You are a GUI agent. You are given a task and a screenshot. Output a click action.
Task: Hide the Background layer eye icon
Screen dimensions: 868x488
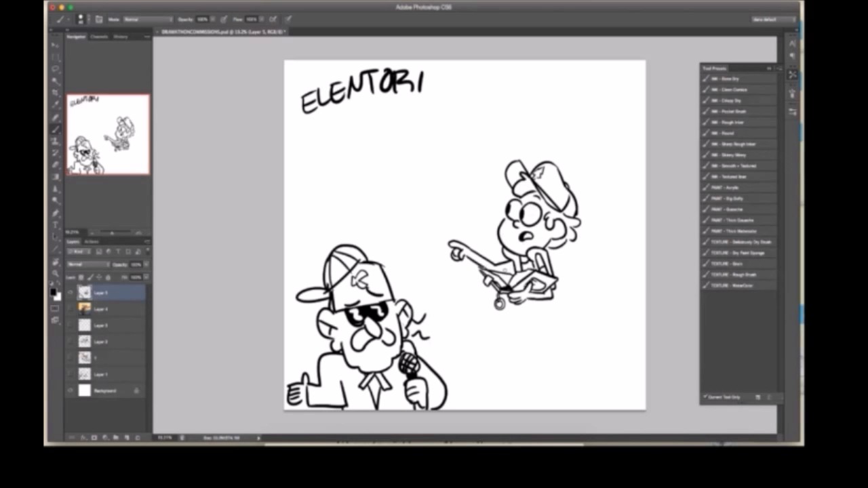pos(71,390)
